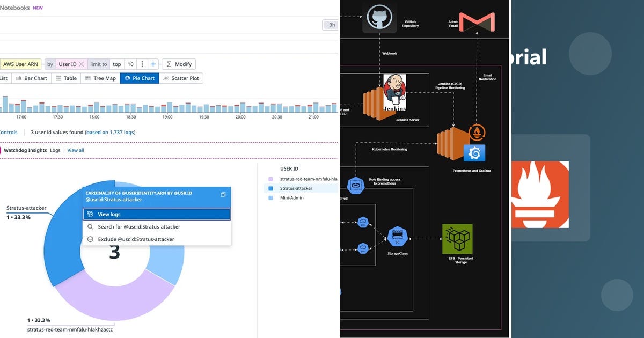Click the GitHub logo in the diagram
Viewport: 644px width, 338px height.
[x=379, y=19]
